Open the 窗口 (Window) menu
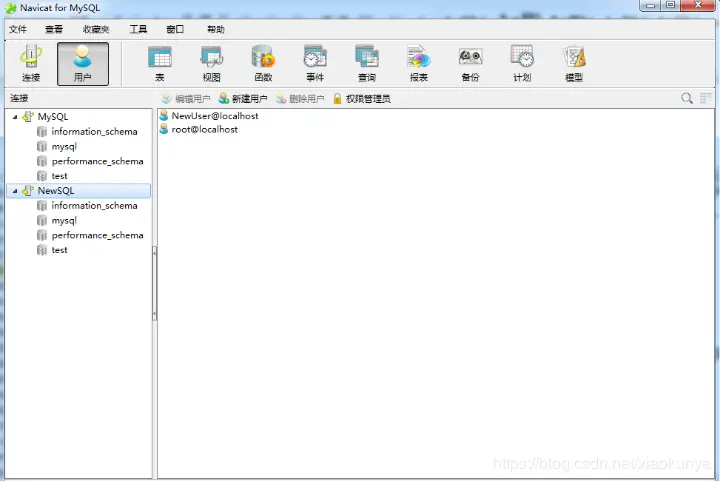 175,29
